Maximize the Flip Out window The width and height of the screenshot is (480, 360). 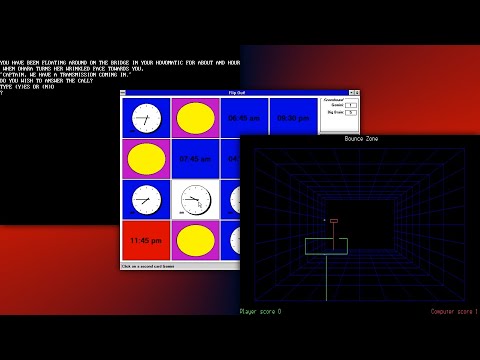pos(357,93)
